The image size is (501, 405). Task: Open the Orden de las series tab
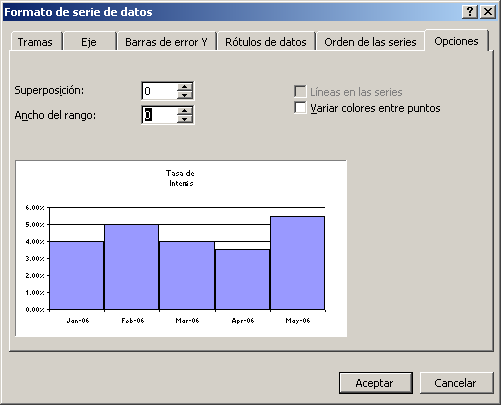[x=370, y=42]
